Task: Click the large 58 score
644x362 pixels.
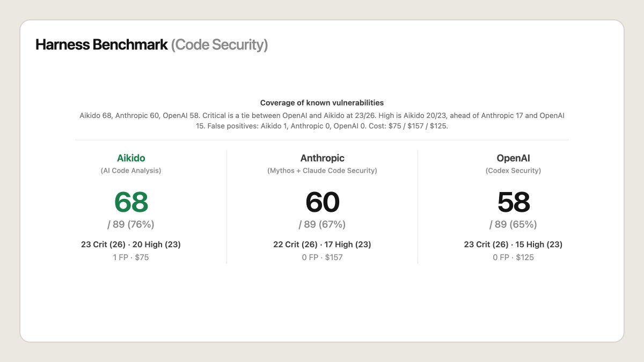Action: 514,202
